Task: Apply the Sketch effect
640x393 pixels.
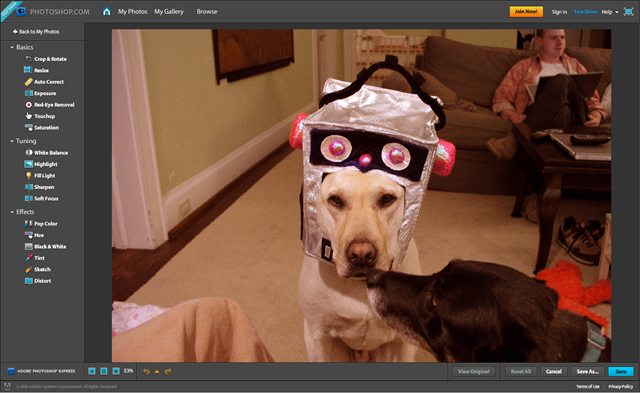Action: tap(38, 269)
